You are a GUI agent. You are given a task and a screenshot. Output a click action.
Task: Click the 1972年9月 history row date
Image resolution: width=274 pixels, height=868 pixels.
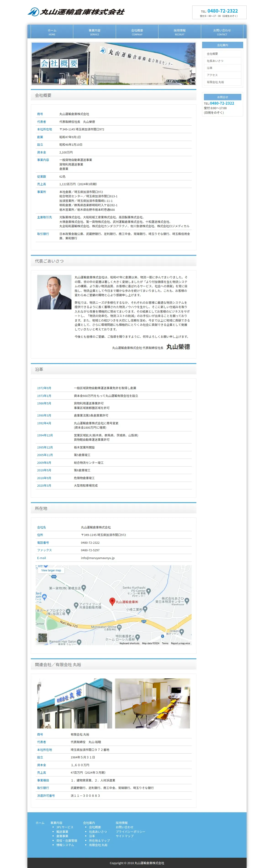point(44,388)
